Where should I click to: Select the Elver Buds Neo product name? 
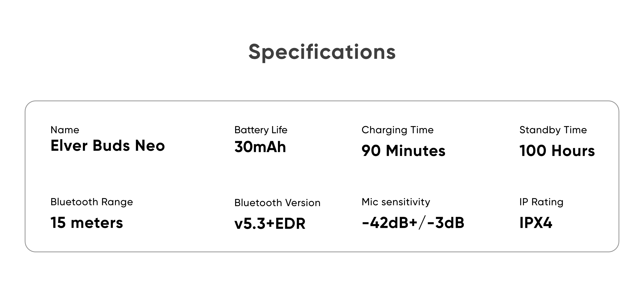(x=108, y=146)
